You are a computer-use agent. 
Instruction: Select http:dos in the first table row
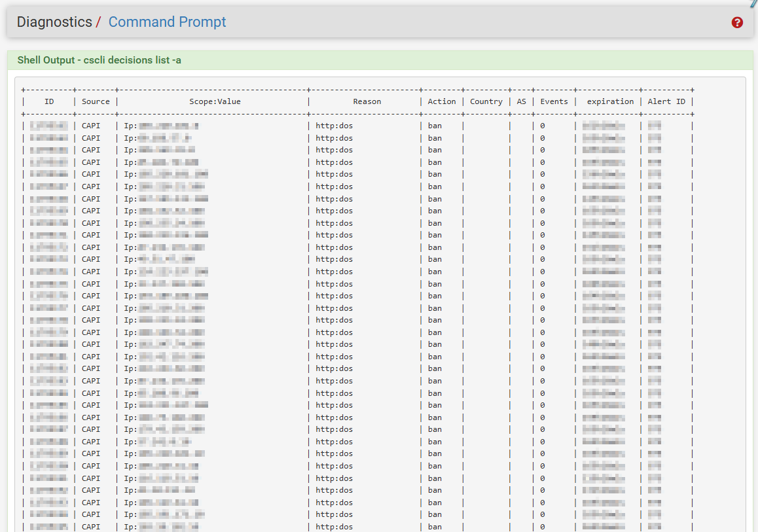pyautogui.click(x=334, y=126)
